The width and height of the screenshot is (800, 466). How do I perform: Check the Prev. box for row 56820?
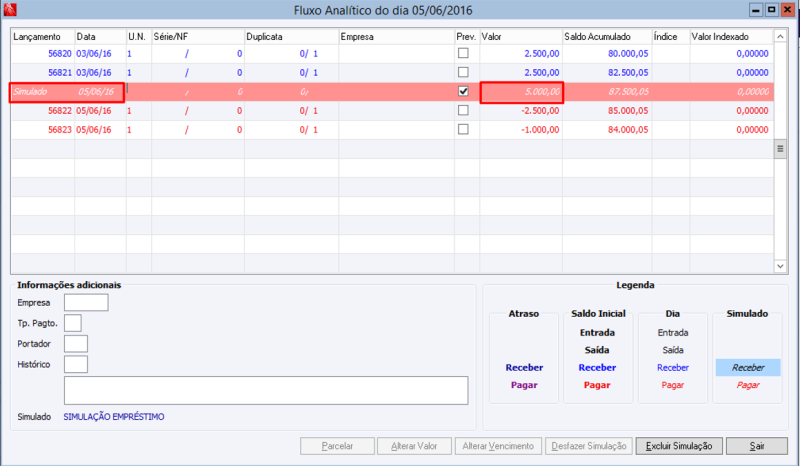tap(463, 53)
